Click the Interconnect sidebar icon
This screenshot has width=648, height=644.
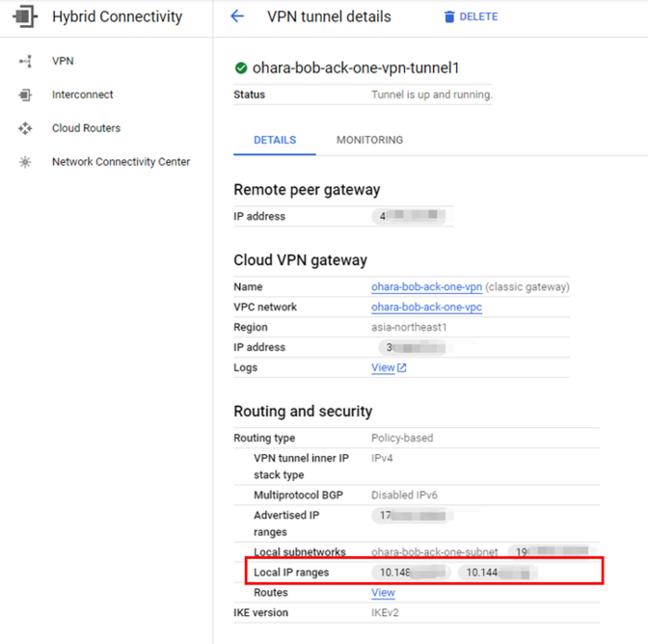coord(25,95)
